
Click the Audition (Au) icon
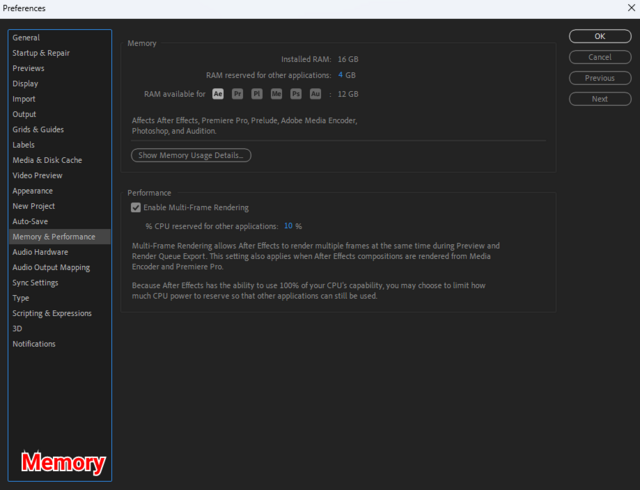[315, 94]
